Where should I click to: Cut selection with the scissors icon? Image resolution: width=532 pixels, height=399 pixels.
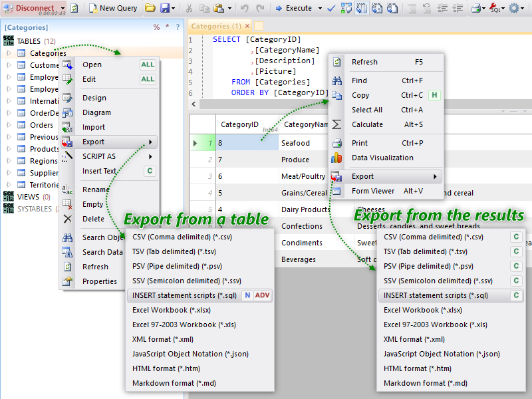pyautogui.click(x=190, y=8)
